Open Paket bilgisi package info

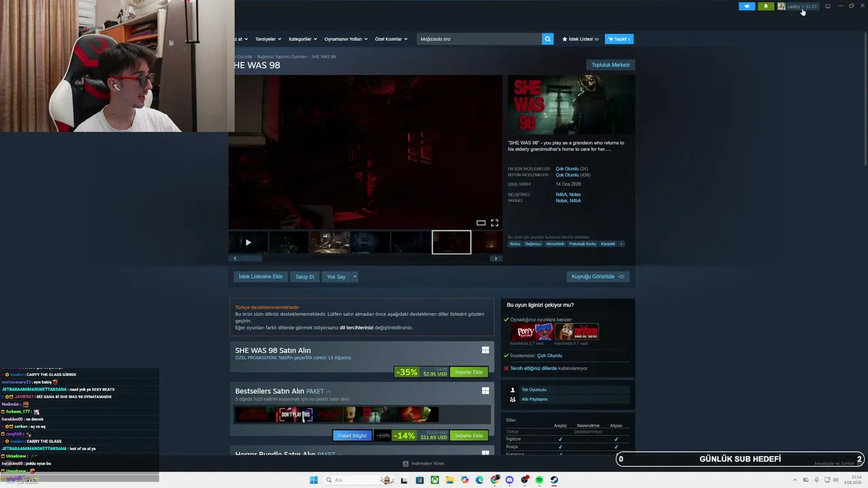pyautogui.click(x=352, y=436)
